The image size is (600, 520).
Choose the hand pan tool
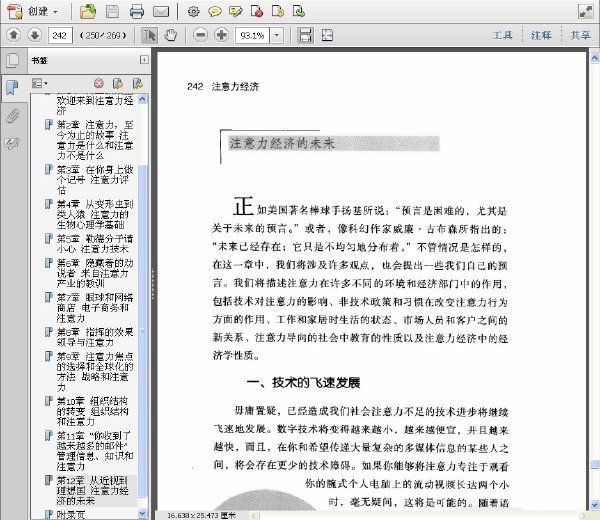[x=170, y=35]
